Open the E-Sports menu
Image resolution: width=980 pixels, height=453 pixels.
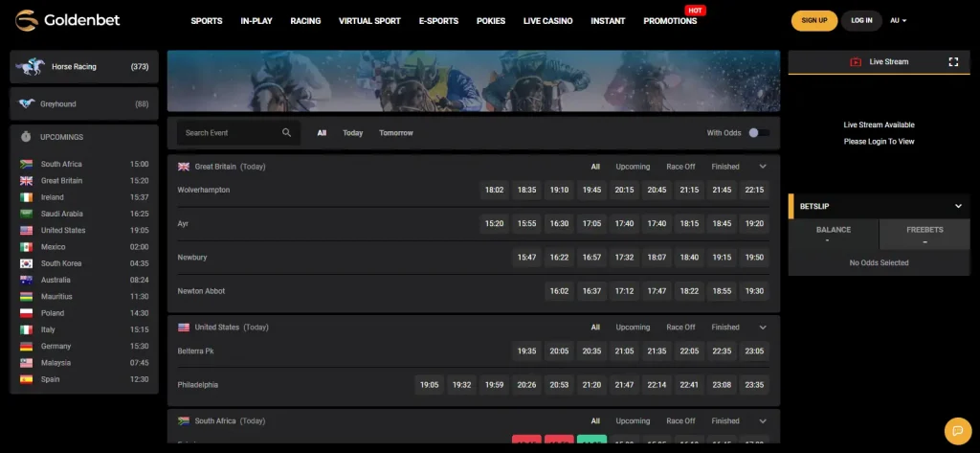pyautogui.click(x=438, y=21)
